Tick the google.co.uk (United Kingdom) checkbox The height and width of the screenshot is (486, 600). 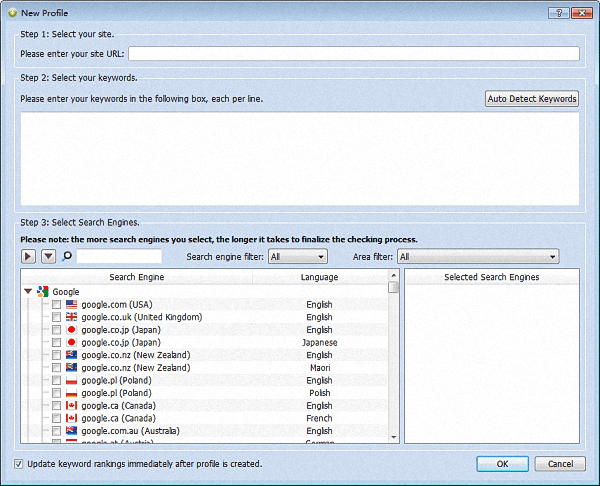[x=57, y=317]
